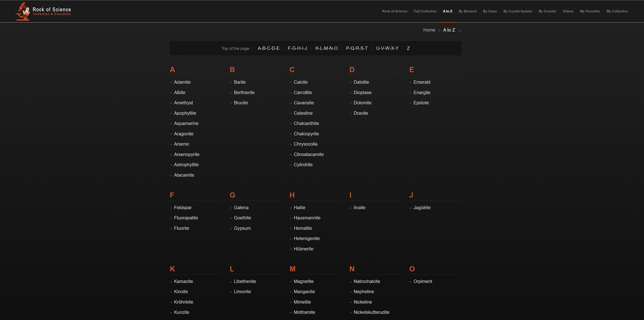Click the Mimetite link
The height and width of the screenshot is (320, 644).
(302, 302)
